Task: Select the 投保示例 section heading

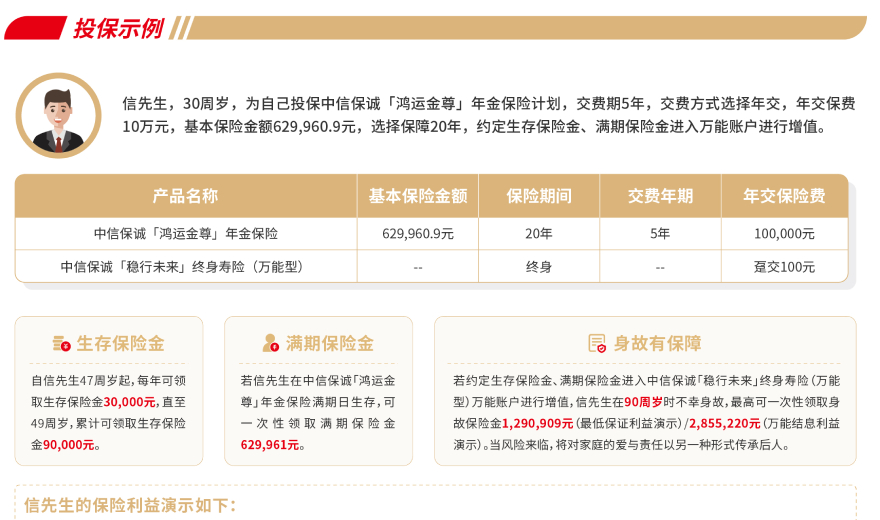Action: [x=118, y=28]
